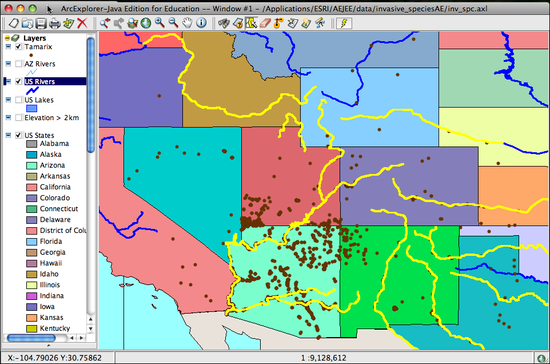Collapse the US Lakes layer legend
This screenshot has height=364, width=550.
click(x=8, y=100)
